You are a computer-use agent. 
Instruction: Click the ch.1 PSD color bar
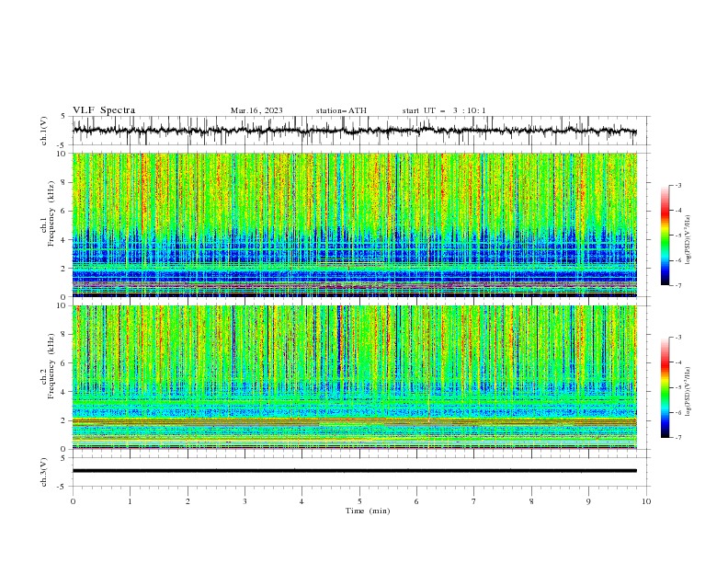(x=665, y=236)
